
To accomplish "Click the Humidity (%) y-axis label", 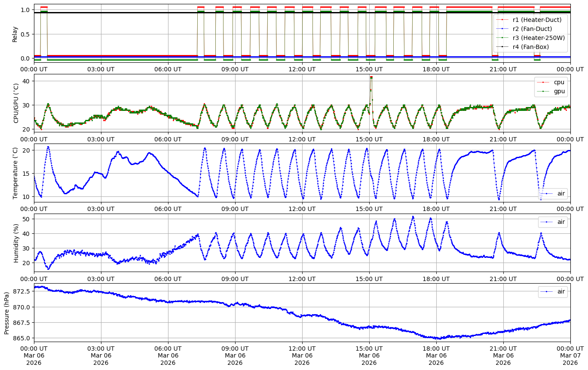I will (x=16, y=243).
